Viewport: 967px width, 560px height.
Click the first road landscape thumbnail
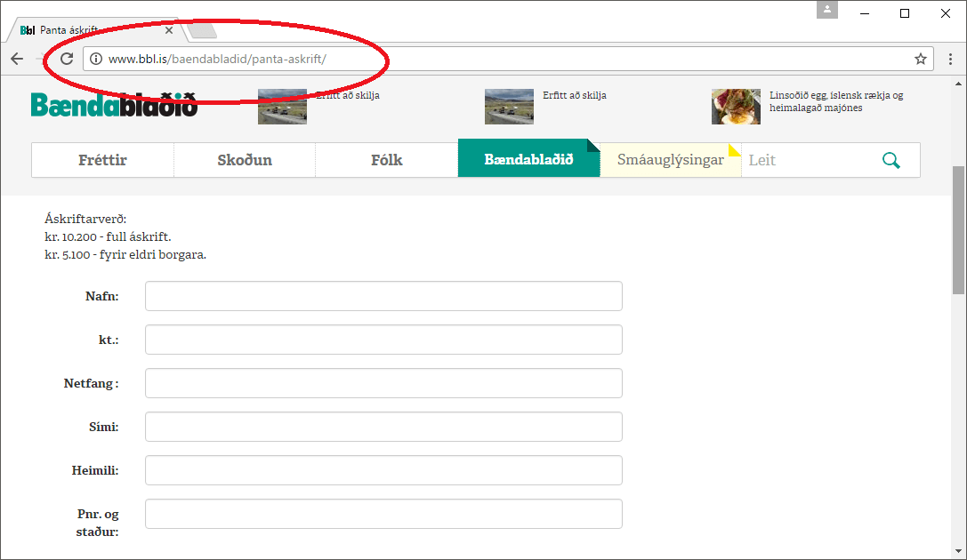[283, 107]
